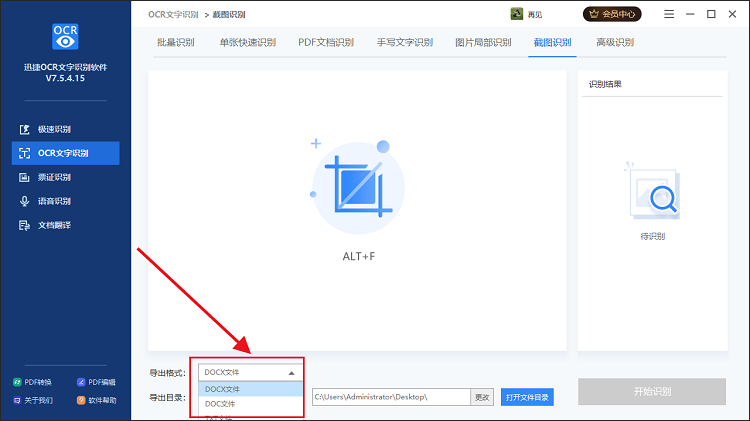750x421 pixels.
Task: Click the user avatar icon
Action: tap(517, 14)
